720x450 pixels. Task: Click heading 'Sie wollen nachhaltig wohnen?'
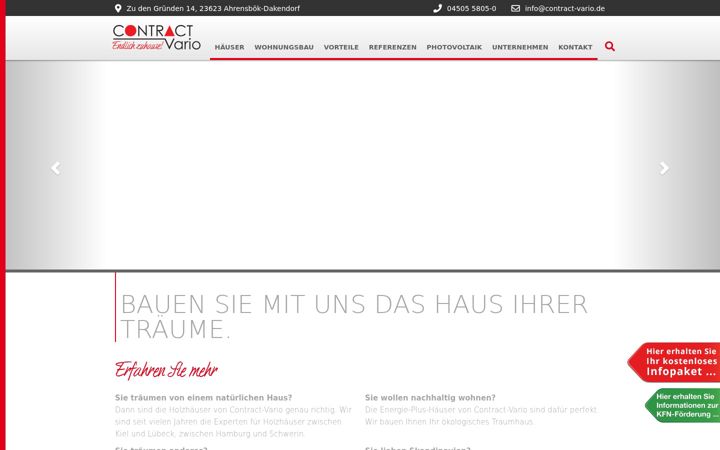[430, 398]
